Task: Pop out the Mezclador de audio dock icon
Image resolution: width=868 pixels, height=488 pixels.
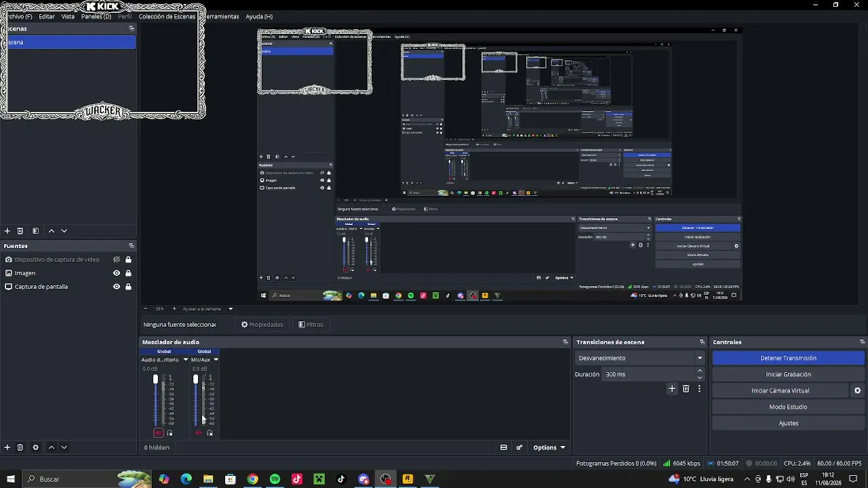Action: 566,342
